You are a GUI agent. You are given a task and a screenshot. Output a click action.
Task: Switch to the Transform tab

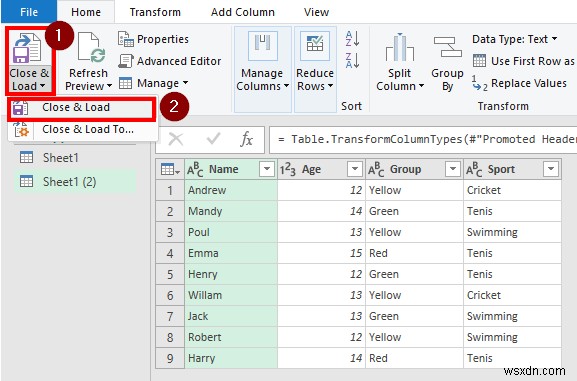155,12
